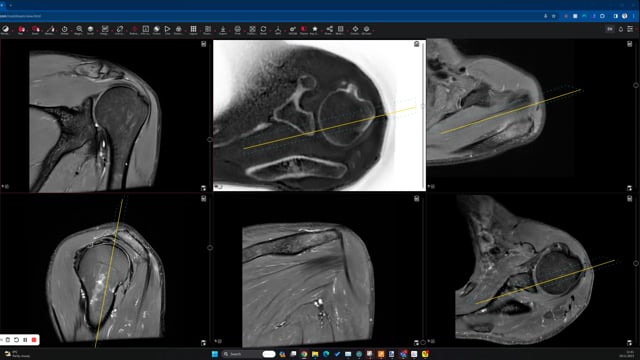Open dropdown arrow after last toolbar gear icon
The height and width of the screenshot is (360, 640).
(x=373, y=30)
